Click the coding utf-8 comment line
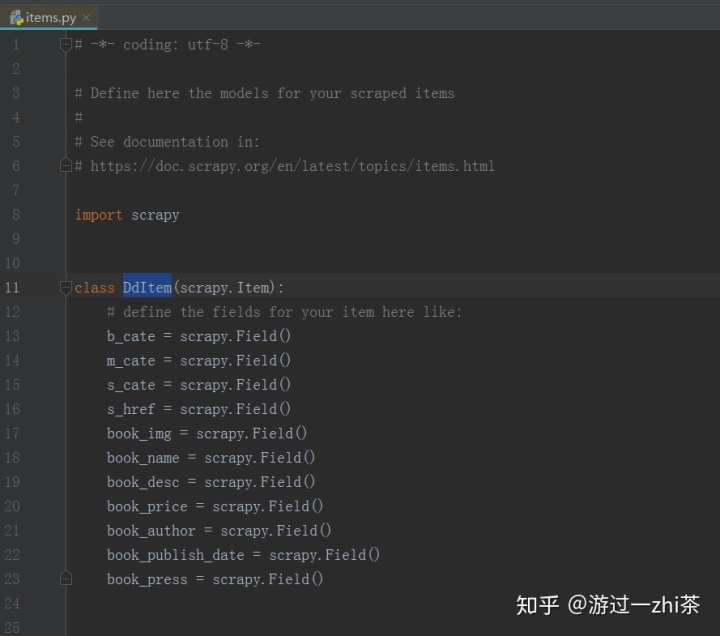 coord(168,45)
